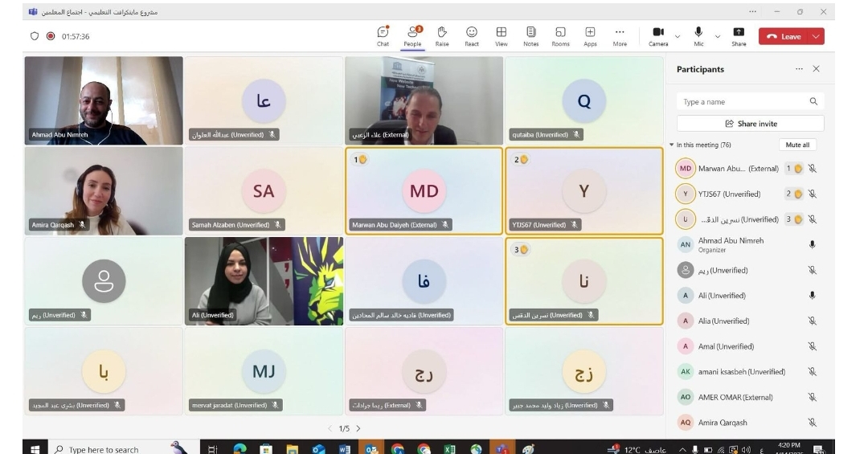This screenshot has height=454, width=868.
Task: Open the Leave button dropdown arrow
Action: pos(817,36)
